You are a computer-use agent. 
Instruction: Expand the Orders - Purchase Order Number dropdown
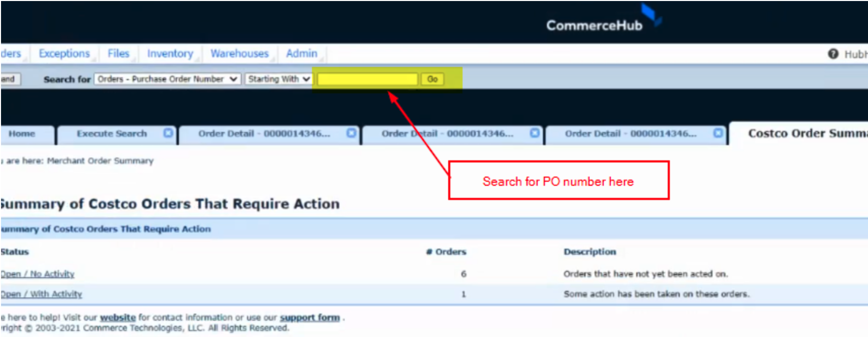(x=167, y=79)
